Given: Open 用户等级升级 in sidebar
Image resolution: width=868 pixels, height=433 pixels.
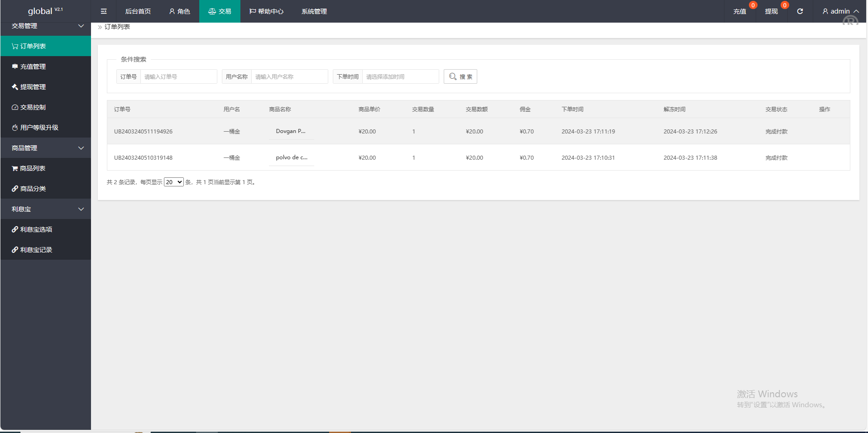Looking at the screenshot, I should tap(39, 128).
